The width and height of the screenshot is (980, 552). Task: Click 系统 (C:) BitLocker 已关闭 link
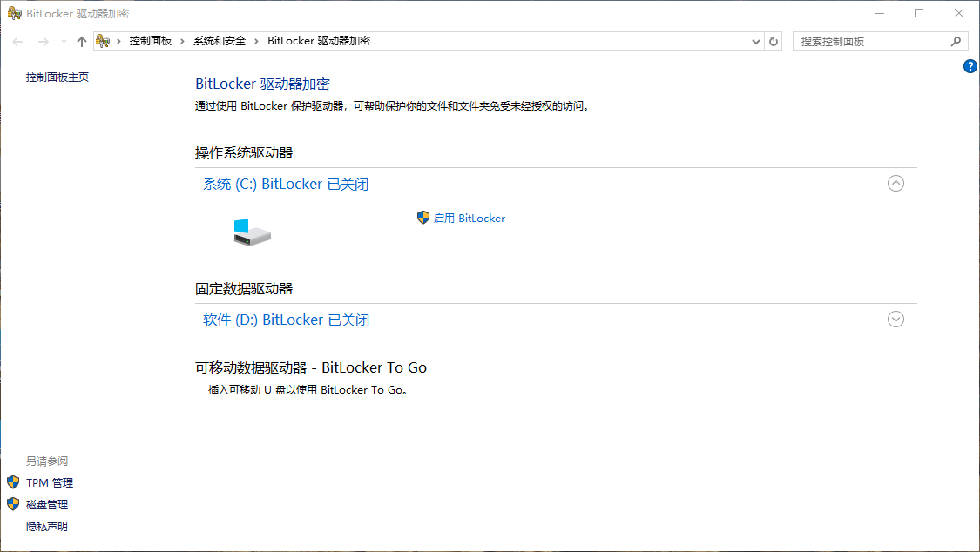click(x=286, y=185)
